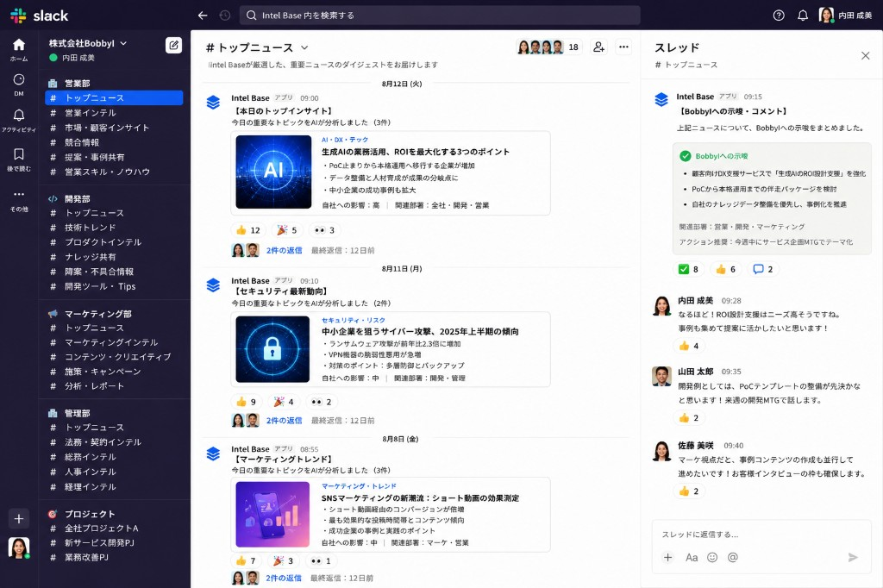Open the saved-for-later bookmark icon

click(19, 160)
